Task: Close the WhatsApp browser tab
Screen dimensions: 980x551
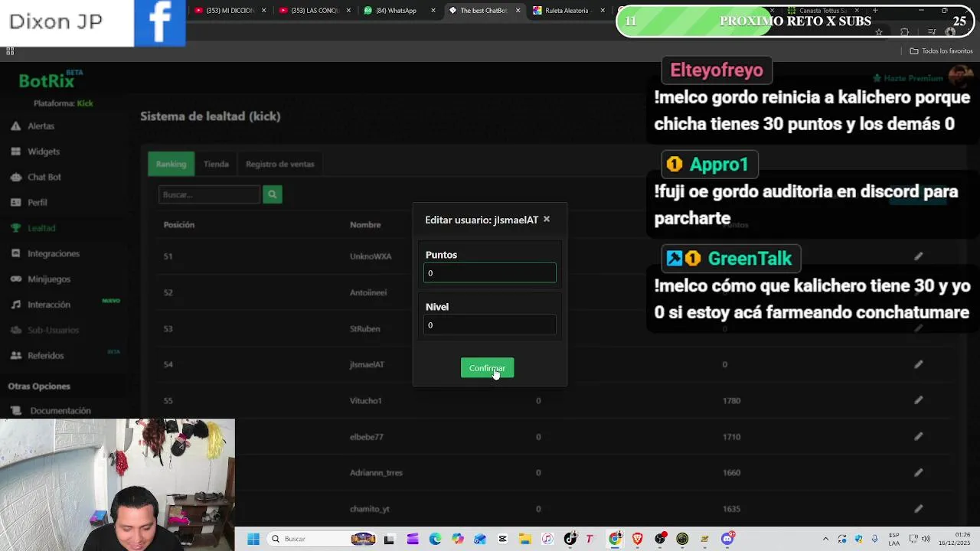Action: point(433,11)
